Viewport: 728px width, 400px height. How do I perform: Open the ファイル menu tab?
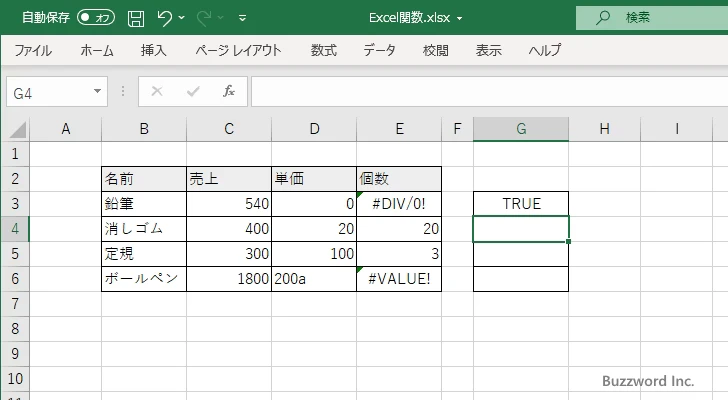[33, 50]
